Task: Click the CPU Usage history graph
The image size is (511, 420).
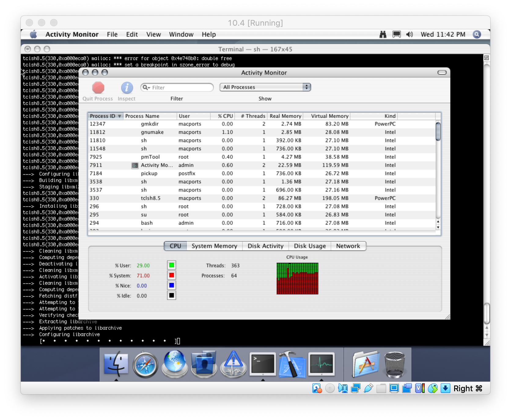Action: click(297, 278)
